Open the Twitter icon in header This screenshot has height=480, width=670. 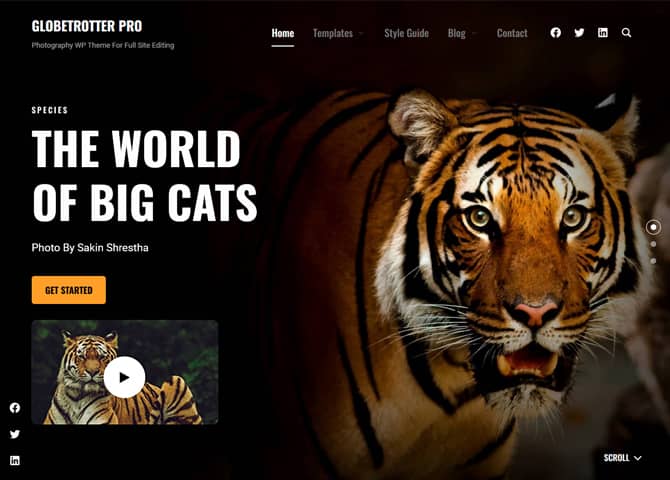click(x=579, y=32)
